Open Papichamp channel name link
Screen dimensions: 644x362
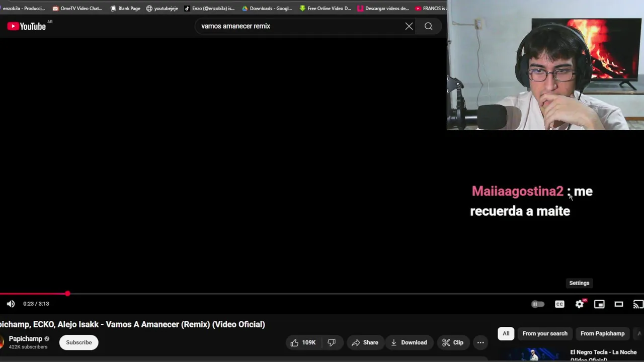[x=25, y=339]
